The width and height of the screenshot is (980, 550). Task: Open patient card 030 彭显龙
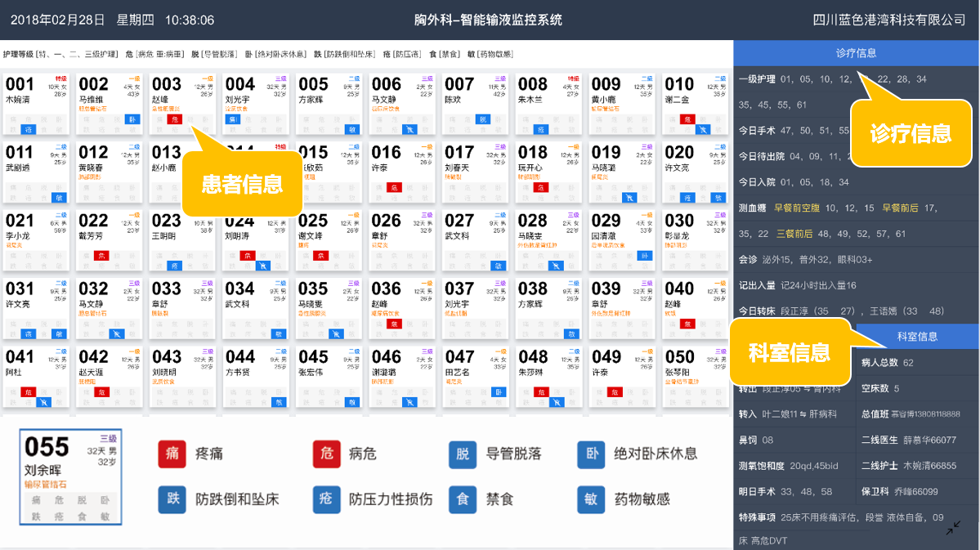[695, 240]
